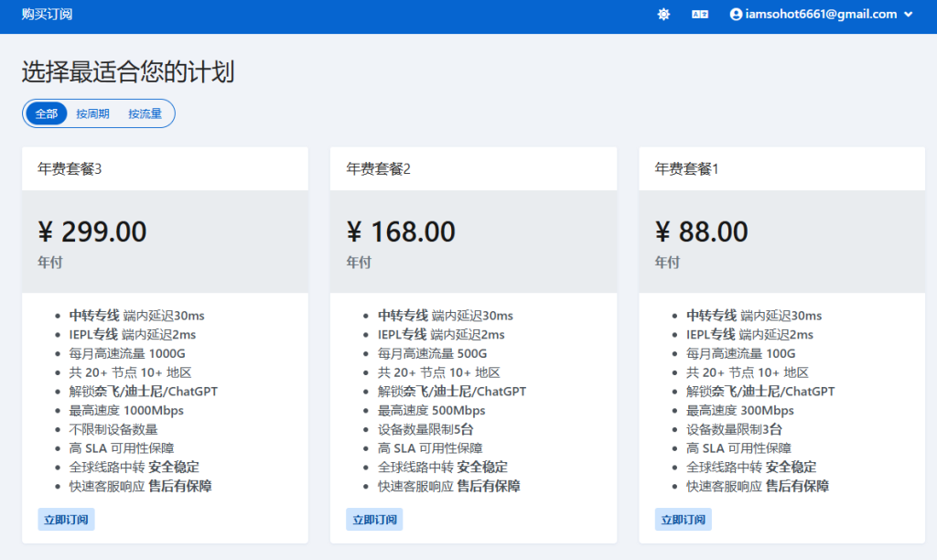The width and height of the screenshot is (937, 560).
Task: Subscribe to 年费套餐3 with 立即订阅
Action: tap(66, 520)
